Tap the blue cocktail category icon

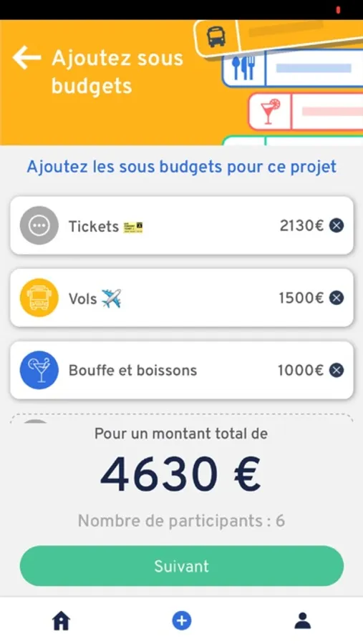click(39, 370)
